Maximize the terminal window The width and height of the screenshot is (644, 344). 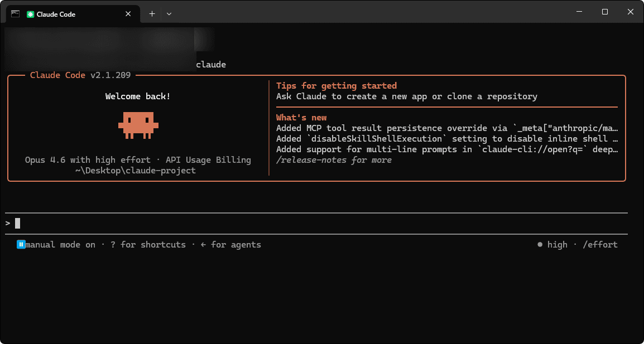[x=604, y=12]
